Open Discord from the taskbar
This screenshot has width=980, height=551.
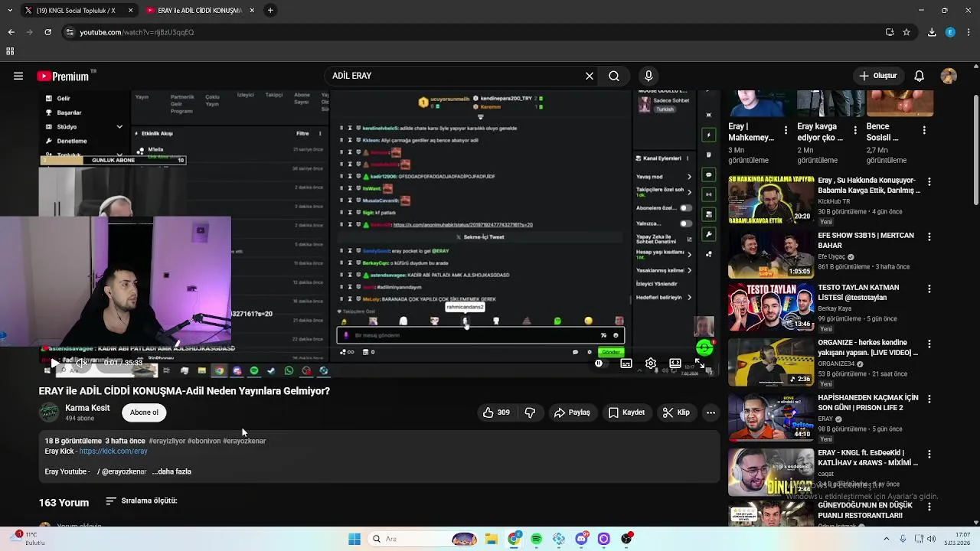pyautogui.click(x=582, y=539)
